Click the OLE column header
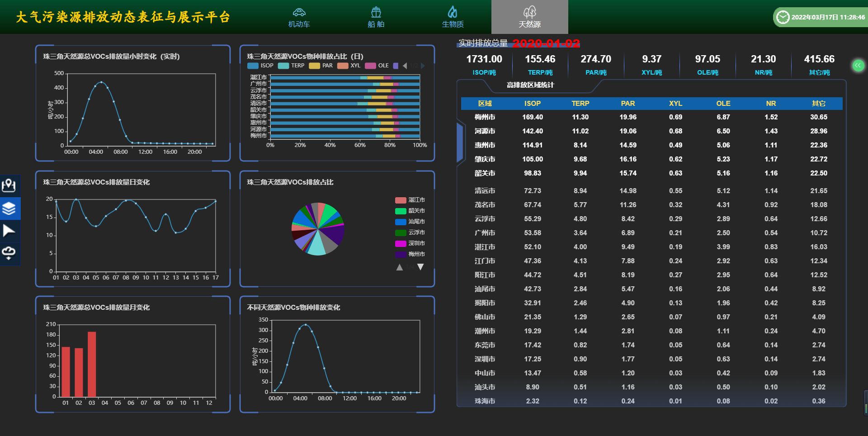The width and height of the screenshot is (868, 436). 723,104
